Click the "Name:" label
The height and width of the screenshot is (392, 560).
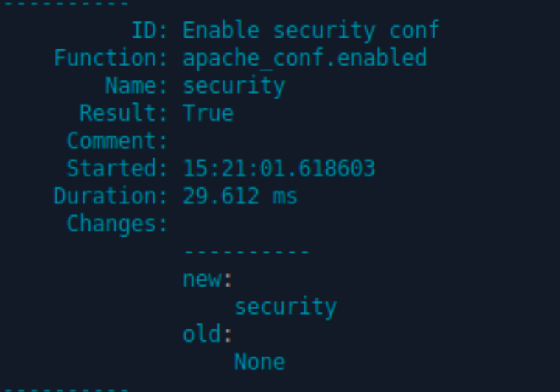(136, 85)
